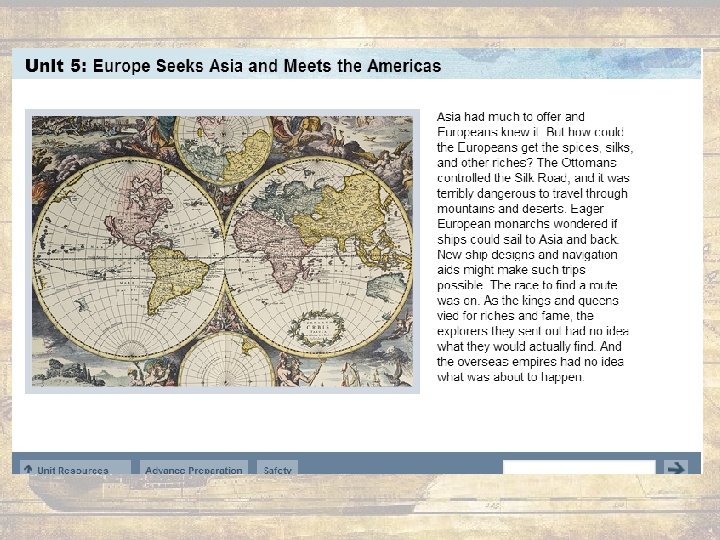This screenshot has width=720, height=540.
Task: Open the Unit Resources tab
Action: [76, 467]
